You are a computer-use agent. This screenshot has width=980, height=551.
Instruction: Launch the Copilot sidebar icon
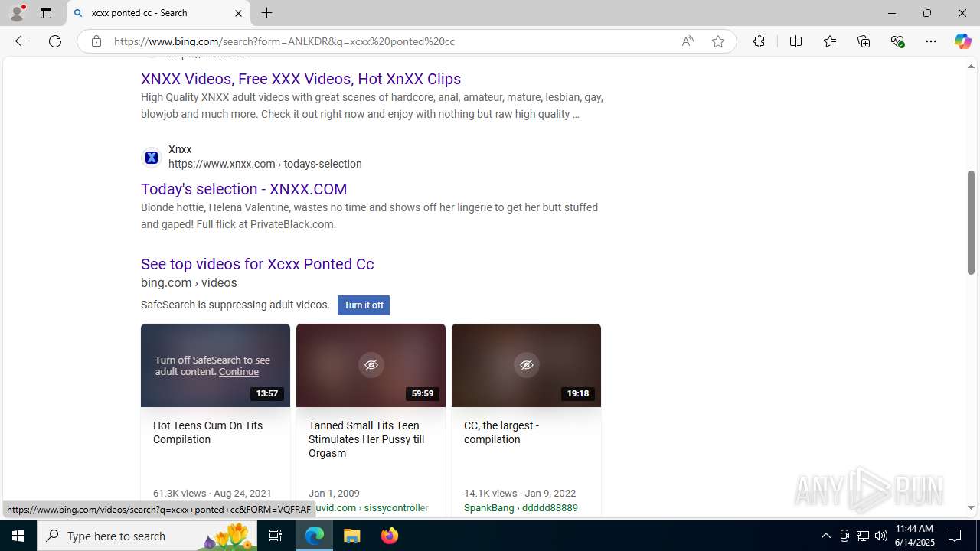click(962, 41)
